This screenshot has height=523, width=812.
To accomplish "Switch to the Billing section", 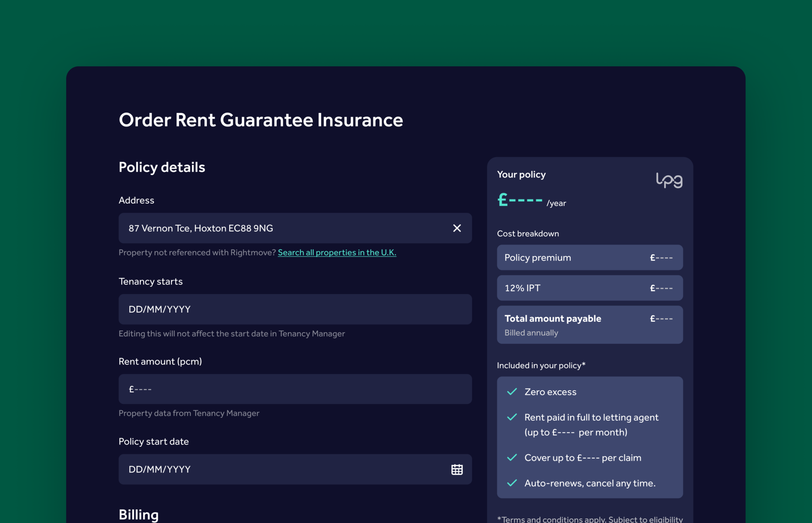I will 138,514.
